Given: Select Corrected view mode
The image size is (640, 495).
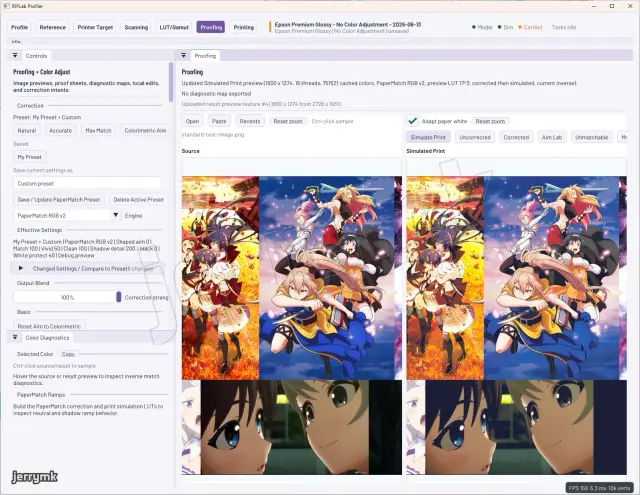Looking at the screenshot, I should (x=516, y=137).
